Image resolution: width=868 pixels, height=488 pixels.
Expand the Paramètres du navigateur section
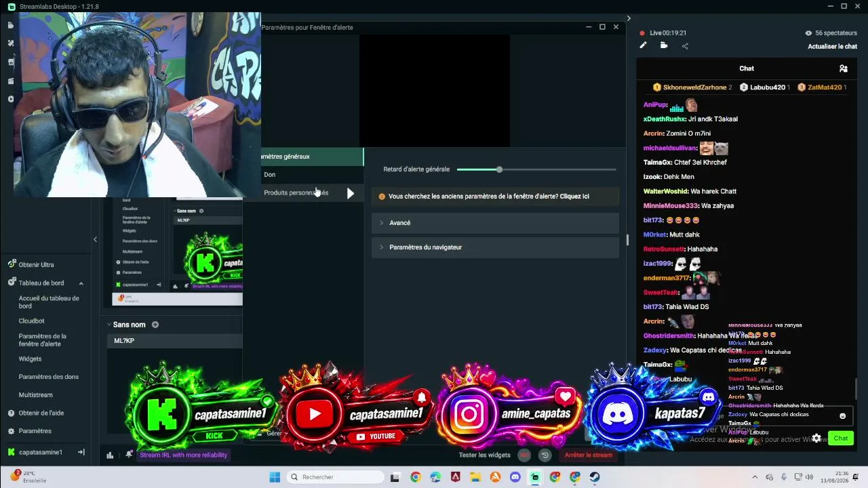click(495, 247)
